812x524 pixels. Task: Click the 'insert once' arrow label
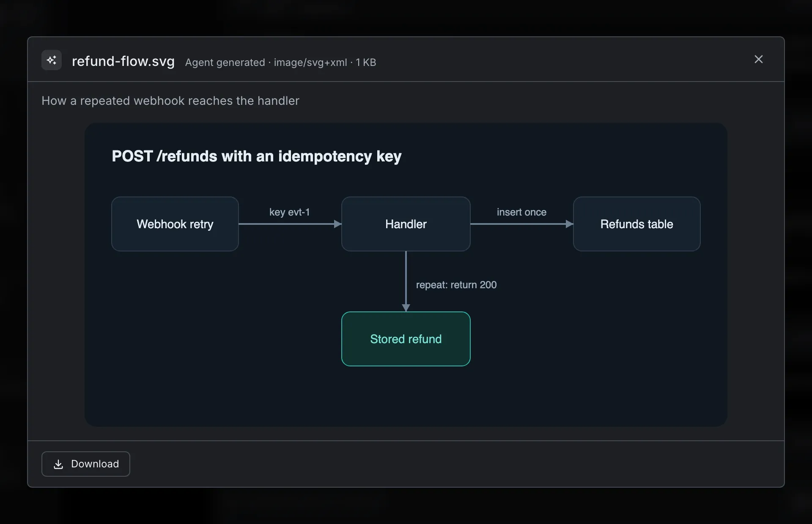pos(521,212)
